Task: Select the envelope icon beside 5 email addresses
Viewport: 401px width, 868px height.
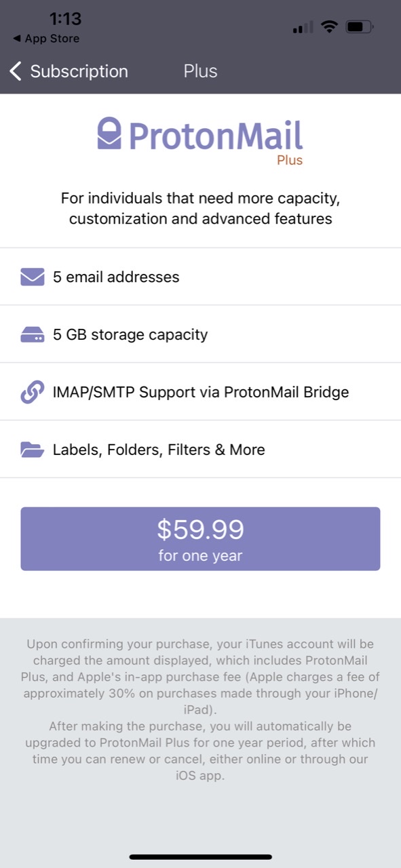Action: tap(31, 277)
